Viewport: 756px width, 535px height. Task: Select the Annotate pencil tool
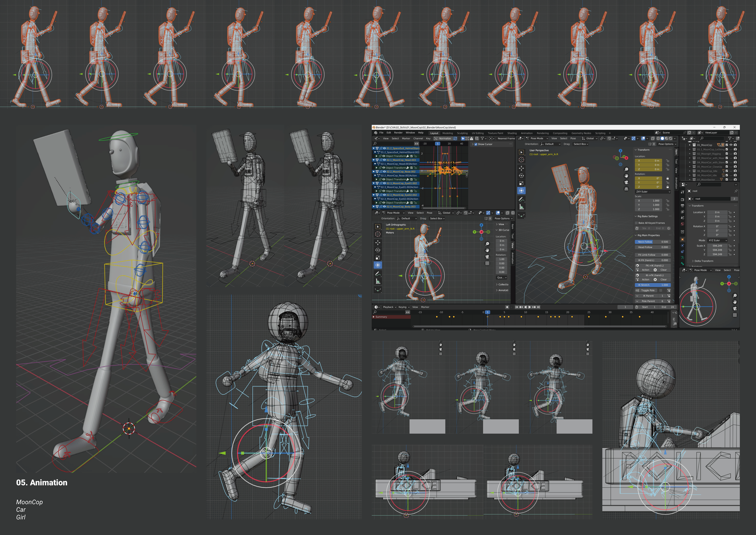pyautogui.click(x=521, y=199)
